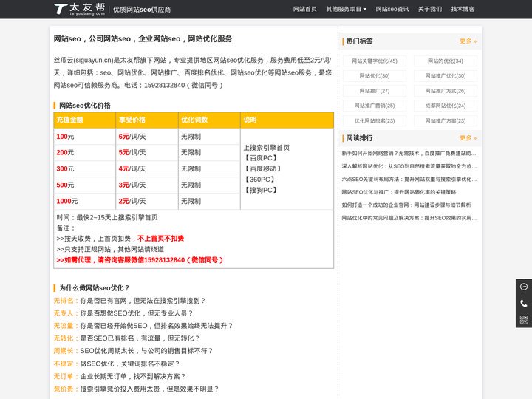This screenshot has height=399, width=532.
Task: Click the 500元 table cell
Action: click(x=84, y=185)
